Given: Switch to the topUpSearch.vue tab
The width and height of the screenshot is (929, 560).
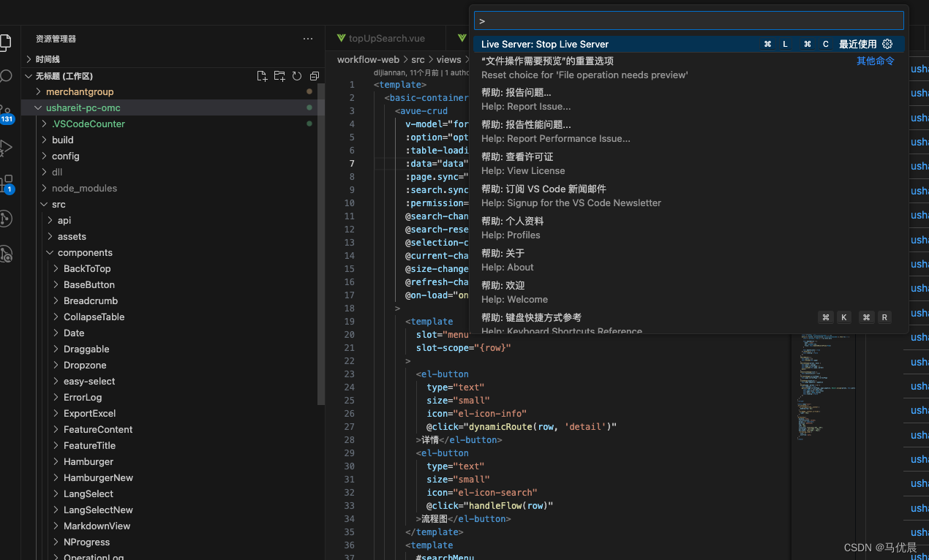Looking at the screenshot, I should [x=387, y=37].
